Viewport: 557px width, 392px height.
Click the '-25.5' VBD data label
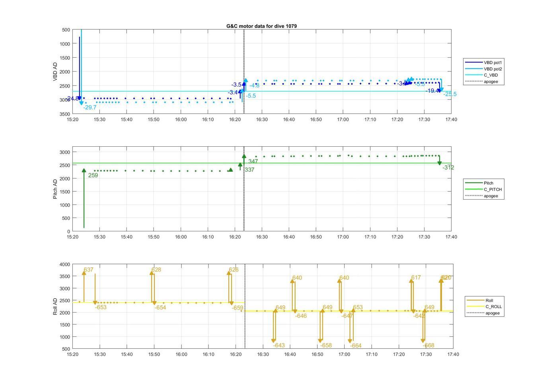coord(450,94)
